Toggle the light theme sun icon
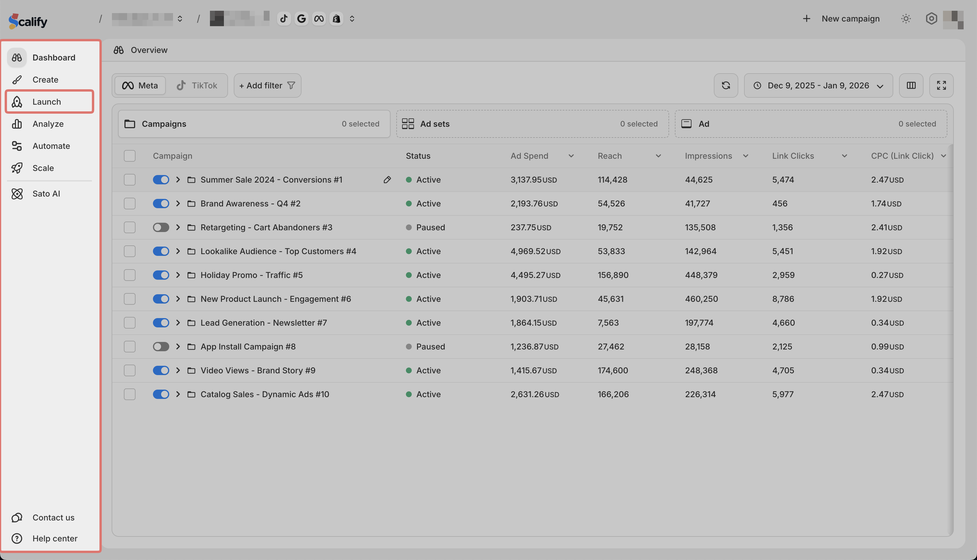 pyautogui.click(x=906, y=19)
